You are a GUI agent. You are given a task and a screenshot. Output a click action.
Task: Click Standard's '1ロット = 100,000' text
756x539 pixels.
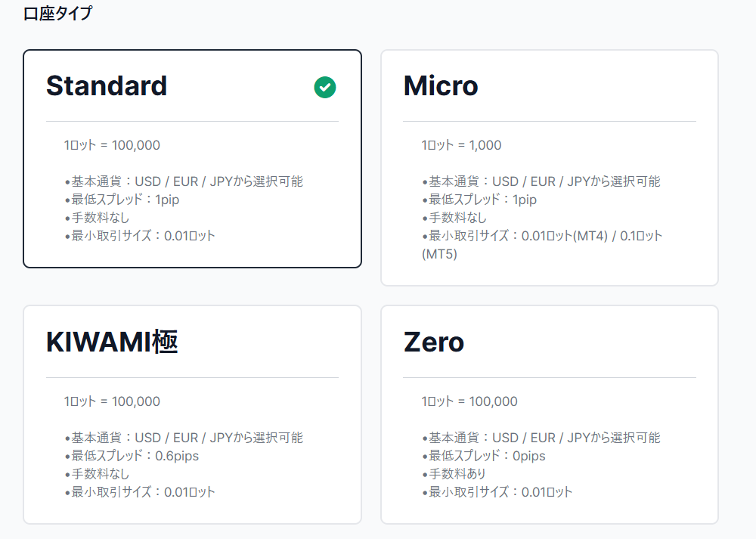tap(112, 145)
